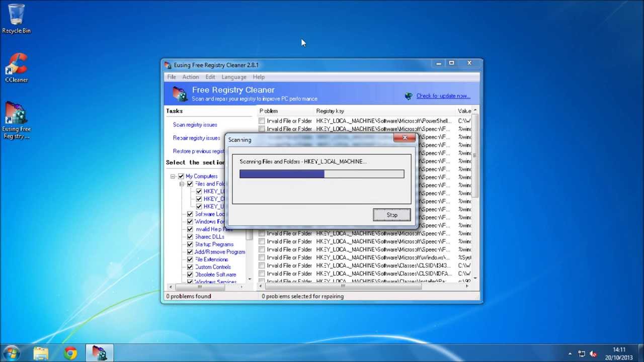
Task: Click the Check for update now link
Action: (443, 96)
